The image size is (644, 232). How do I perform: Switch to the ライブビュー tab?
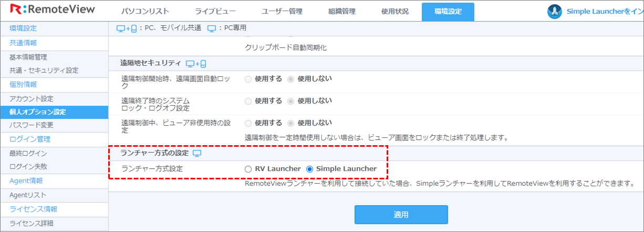[215, 12]
